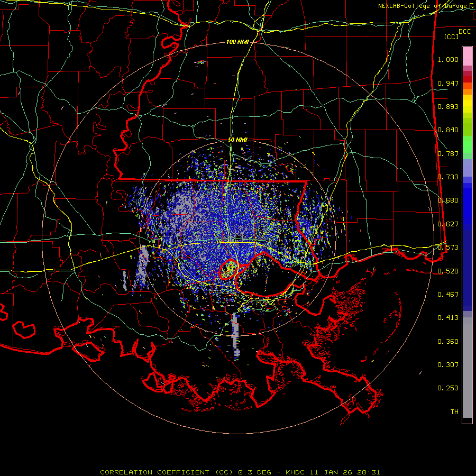The width and height of the screenshot is (476, 476).
Task: Click the 0.680 legend value
Action: pyautogui.click(x=448, y=200)
